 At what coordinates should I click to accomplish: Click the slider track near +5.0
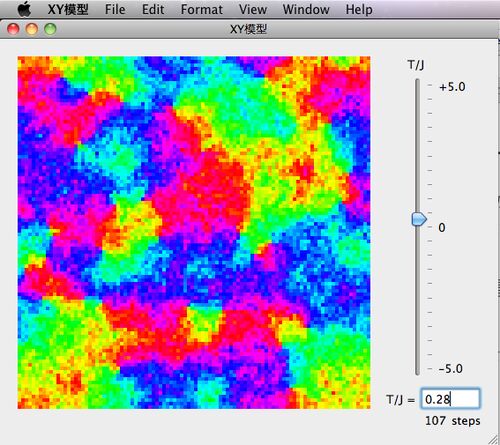pos(417,87)
